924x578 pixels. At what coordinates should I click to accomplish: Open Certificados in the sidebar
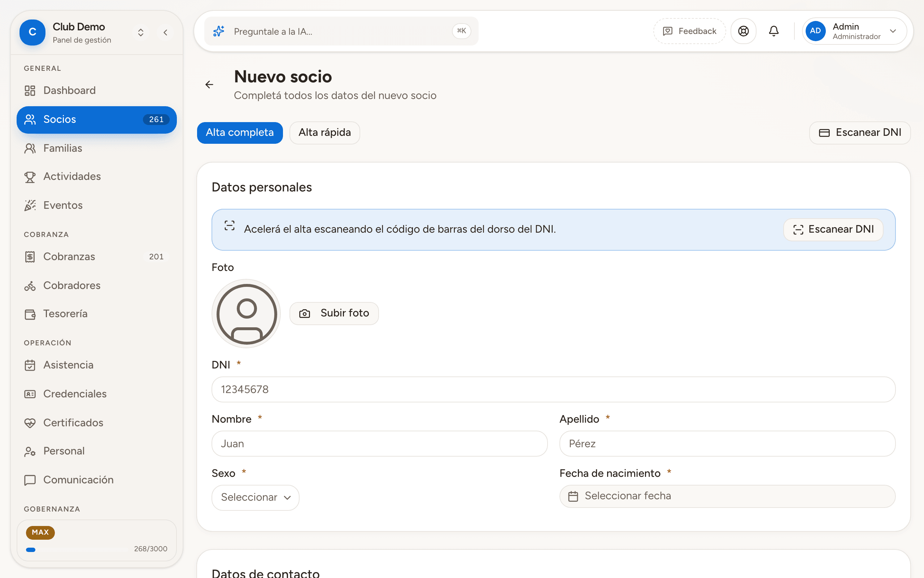(x=97, y=422)
